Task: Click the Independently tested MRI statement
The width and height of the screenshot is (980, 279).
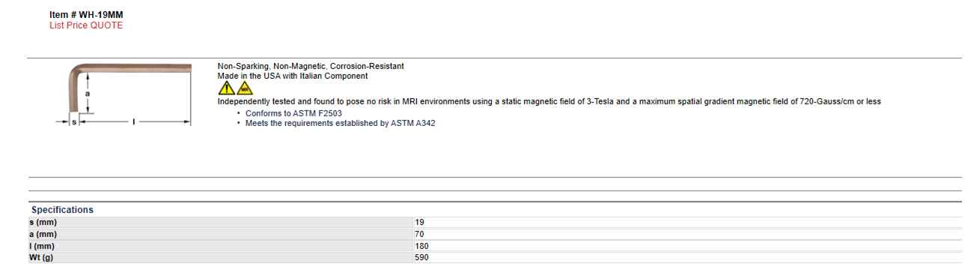Action: (x=550, y=102)
